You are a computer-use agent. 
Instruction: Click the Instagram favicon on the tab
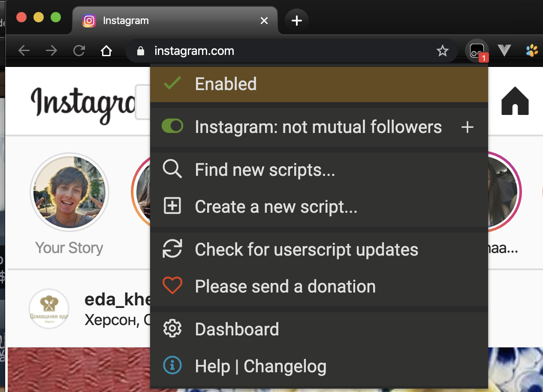coord(89,20)
